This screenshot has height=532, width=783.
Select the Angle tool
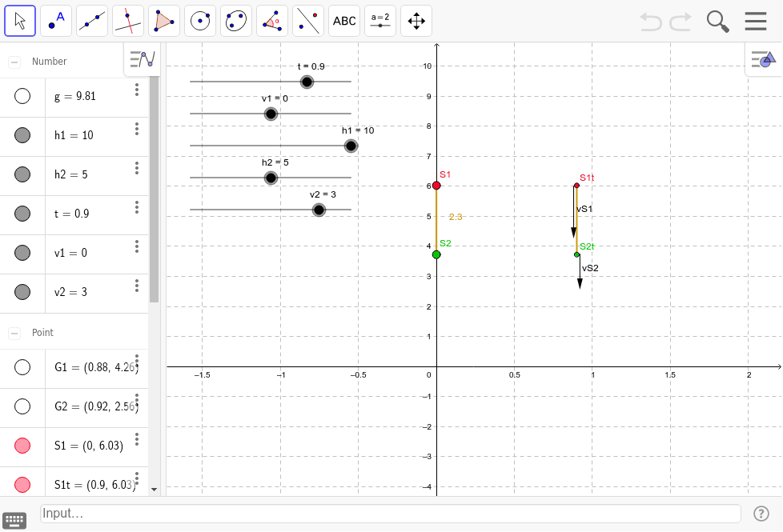pyautogui.click(x=272, y=21)
